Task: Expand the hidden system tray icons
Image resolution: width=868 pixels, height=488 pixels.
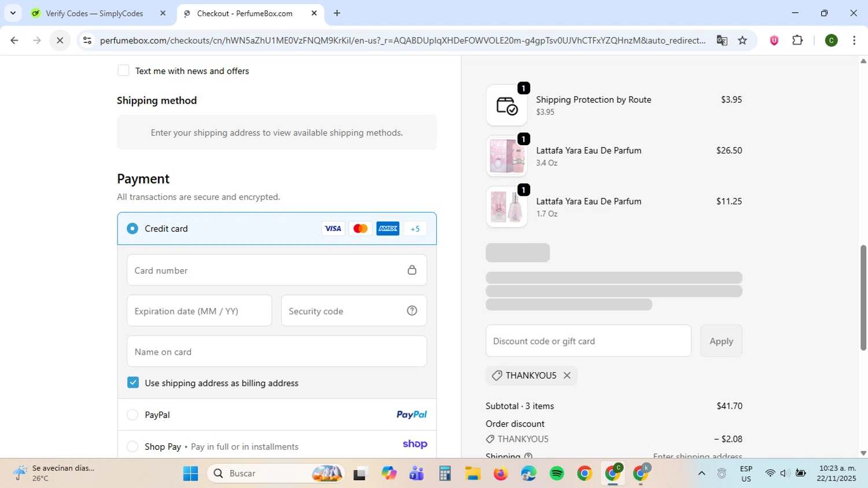Action: coord(701,474)
